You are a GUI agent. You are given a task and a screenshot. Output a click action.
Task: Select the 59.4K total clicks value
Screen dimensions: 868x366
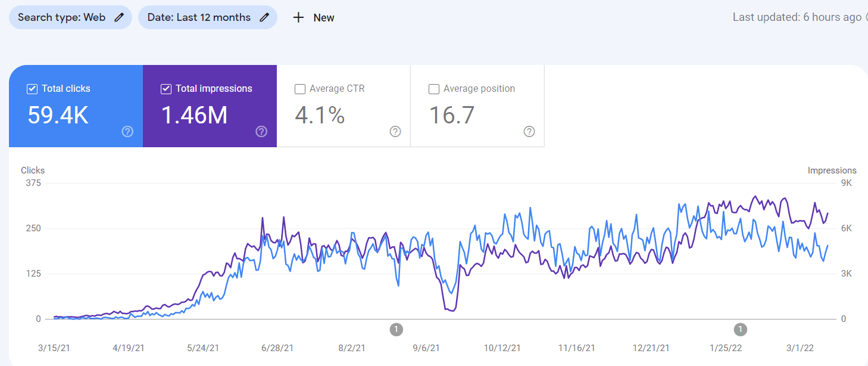(x=58, y=115)
